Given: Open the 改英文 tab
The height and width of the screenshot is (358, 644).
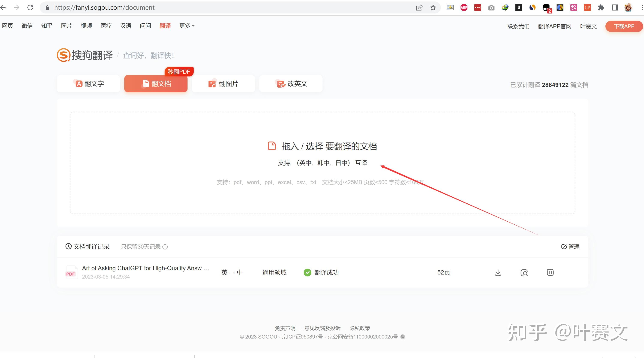Looking at the screenshot, I should pos(291,84).
